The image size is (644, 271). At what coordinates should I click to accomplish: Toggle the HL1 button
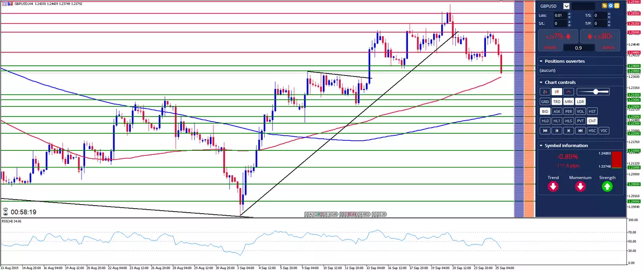point(557,121)
